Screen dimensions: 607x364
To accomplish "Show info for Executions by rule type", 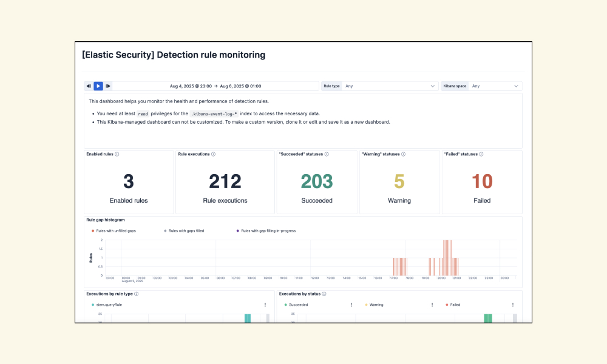I will click(136, 294).
